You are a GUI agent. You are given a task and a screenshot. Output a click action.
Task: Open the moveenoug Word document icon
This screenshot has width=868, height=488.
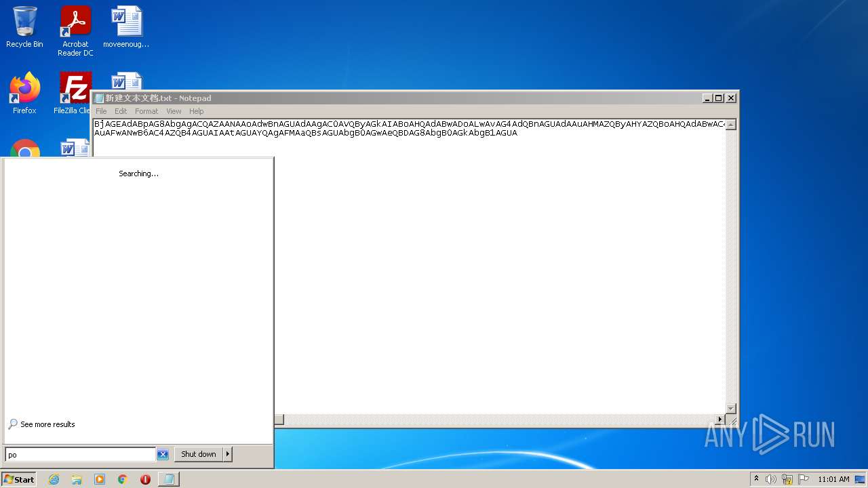coord(126,27)
